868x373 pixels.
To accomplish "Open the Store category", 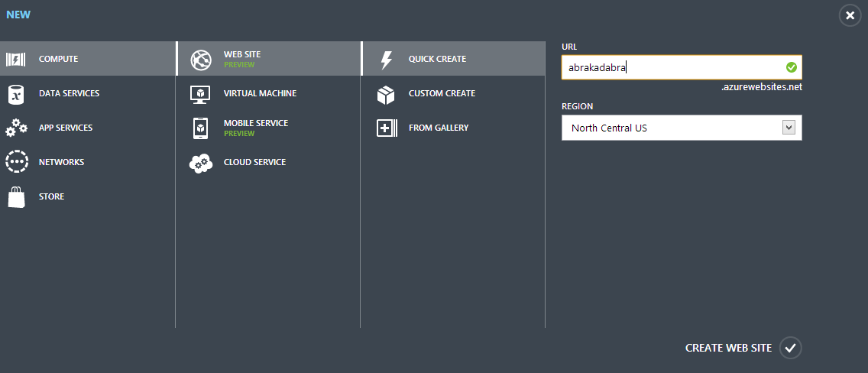I will point(87,196).
